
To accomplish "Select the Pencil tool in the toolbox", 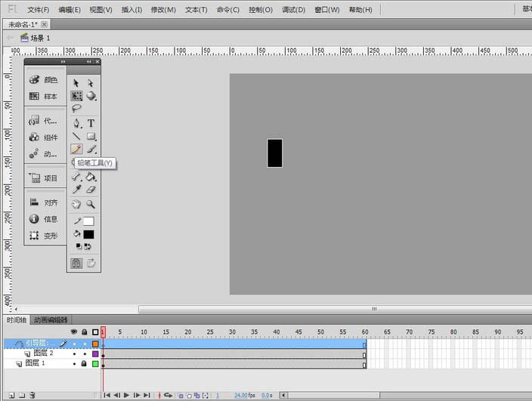I will 76,150.
